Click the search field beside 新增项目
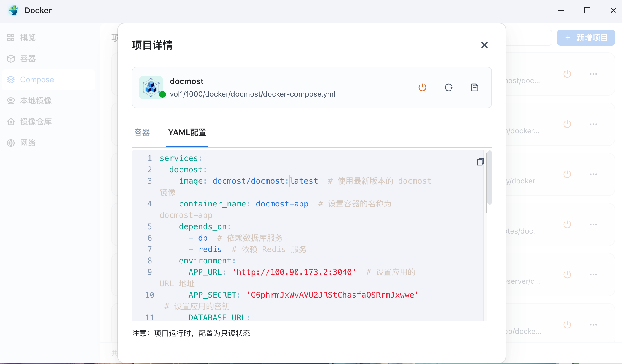Image resolution: width=622 pixels, height=364 pixels. coord(529,38)
